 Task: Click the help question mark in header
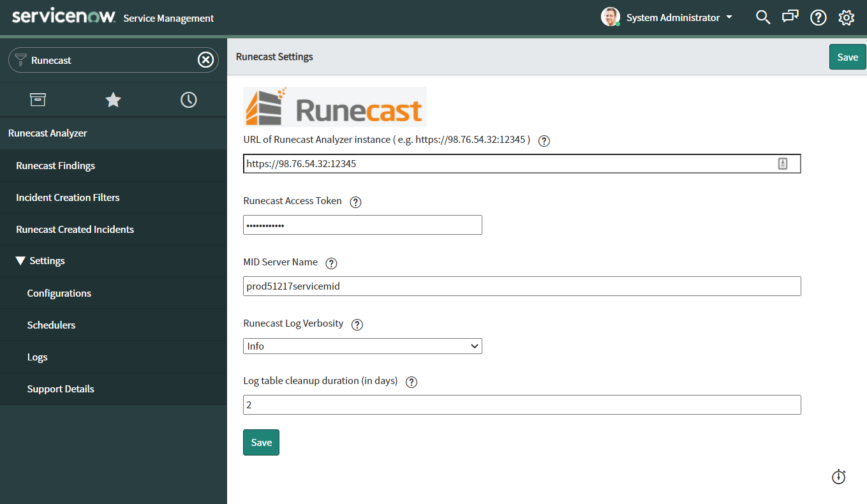(819, 18)
